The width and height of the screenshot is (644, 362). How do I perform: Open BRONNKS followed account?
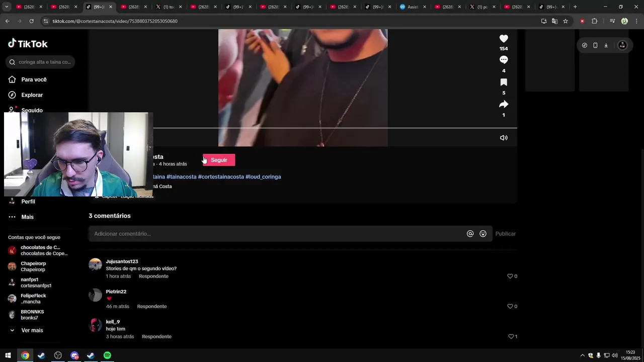click(x=26, y=315)
